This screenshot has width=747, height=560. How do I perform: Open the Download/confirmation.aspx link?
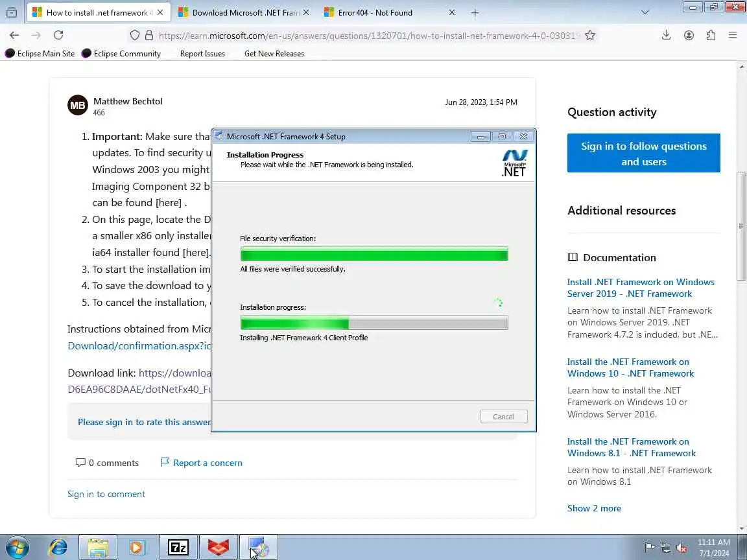139,345
